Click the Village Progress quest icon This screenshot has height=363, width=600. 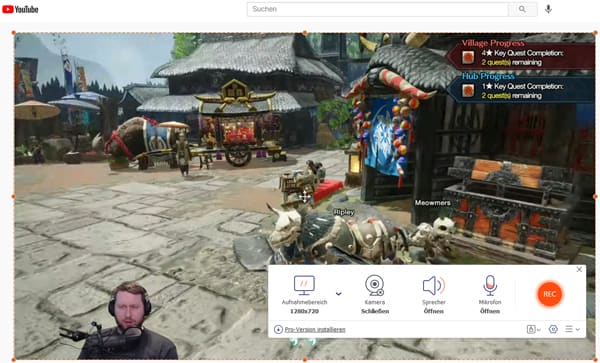(468, 57)
